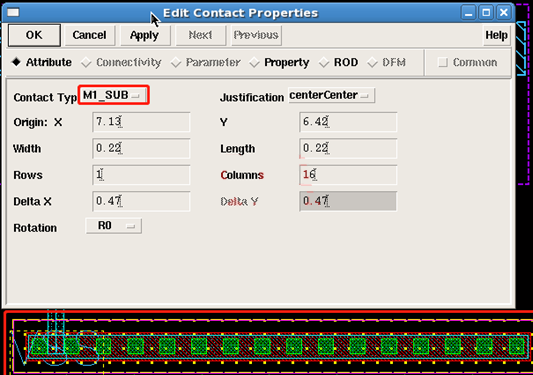Click the Apply button

144,35
